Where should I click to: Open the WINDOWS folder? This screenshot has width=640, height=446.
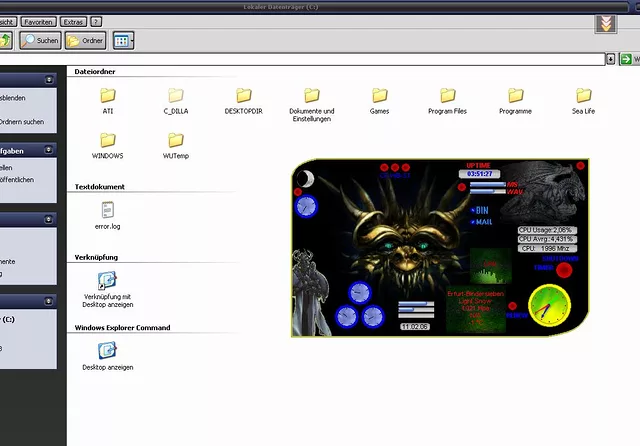(108, 141)
